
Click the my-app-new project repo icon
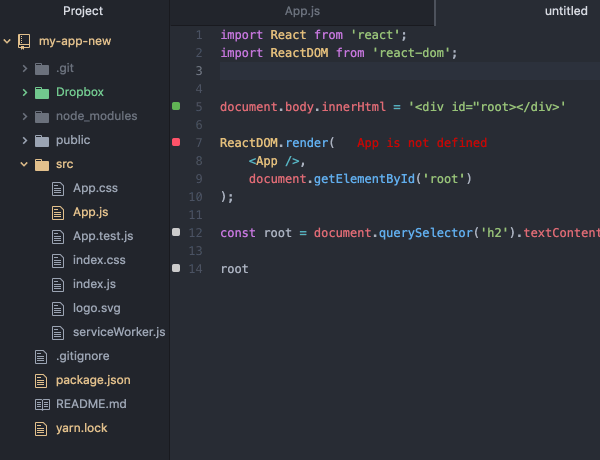click(24, 41)
